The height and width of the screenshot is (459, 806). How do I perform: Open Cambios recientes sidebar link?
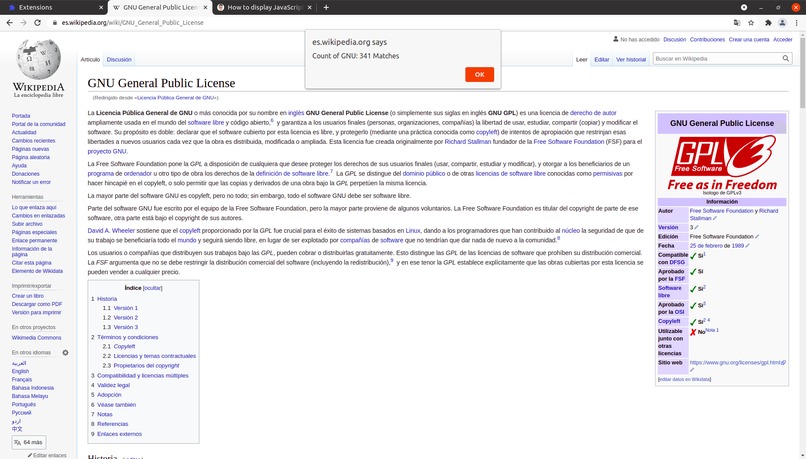click(33, 140)
